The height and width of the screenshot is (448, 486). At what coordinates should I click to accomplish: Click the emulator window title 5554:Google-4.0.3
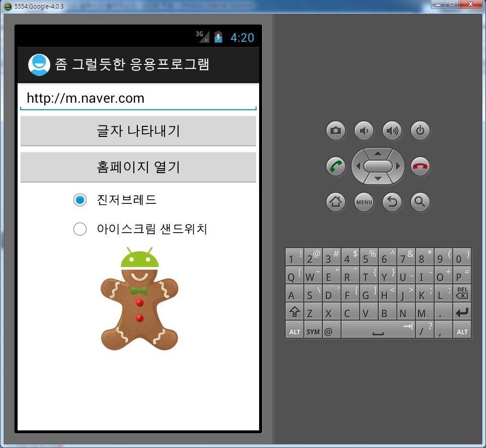39,6
